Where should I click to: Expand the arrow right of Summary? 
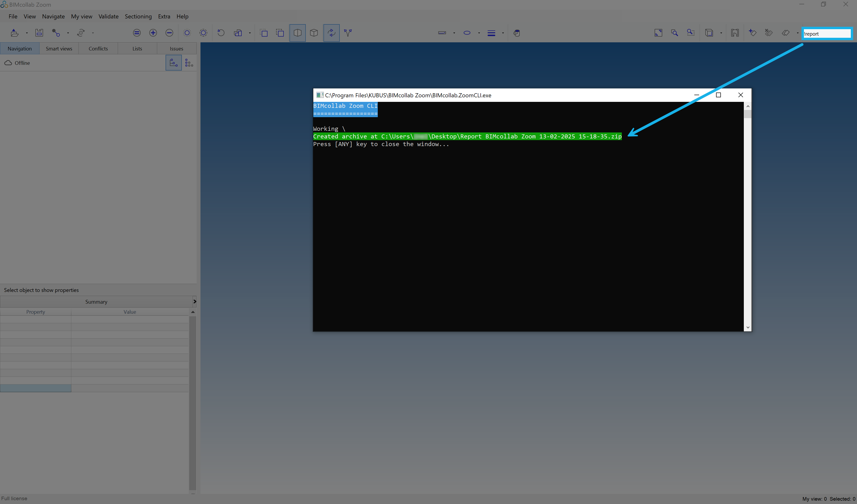click(195, 302)
